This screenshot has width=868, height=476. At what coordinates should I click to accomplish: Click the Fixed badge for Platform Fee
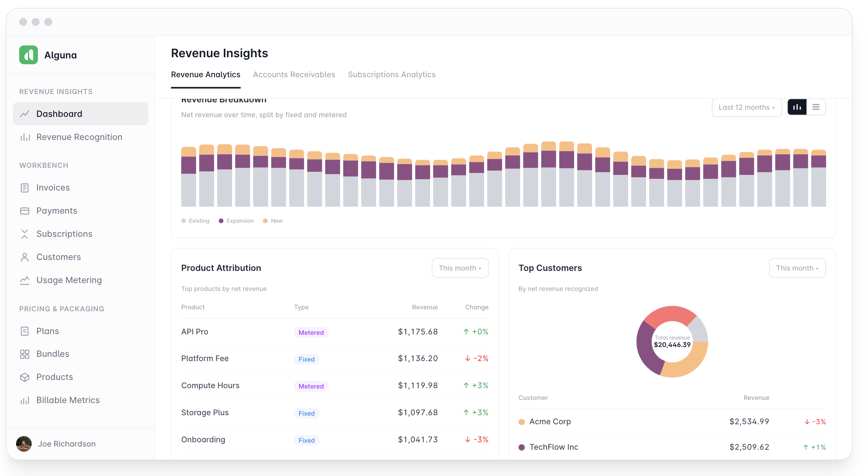307,359
